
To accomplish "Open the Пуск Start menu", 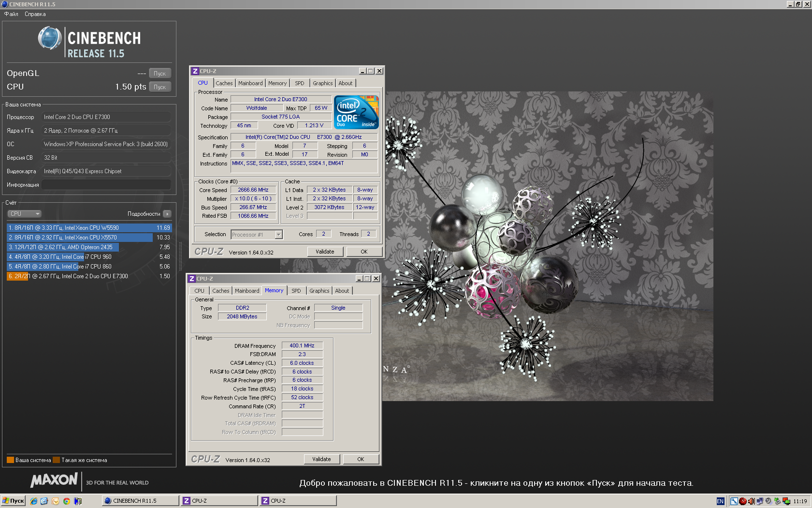I will click(x=13, y=501).
